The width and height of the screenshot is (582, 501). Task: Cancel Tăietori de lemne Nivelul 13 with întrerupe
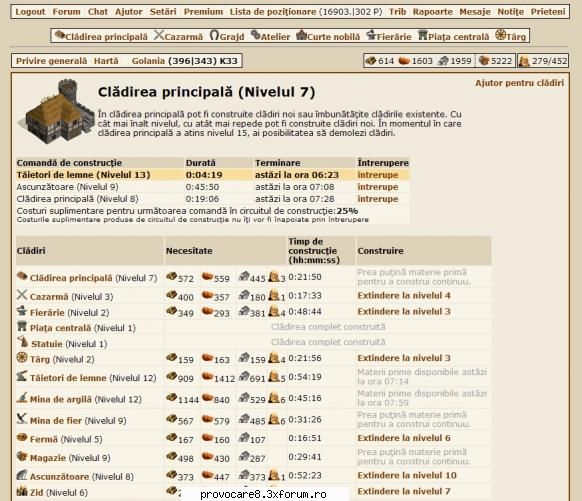(377, 175)
